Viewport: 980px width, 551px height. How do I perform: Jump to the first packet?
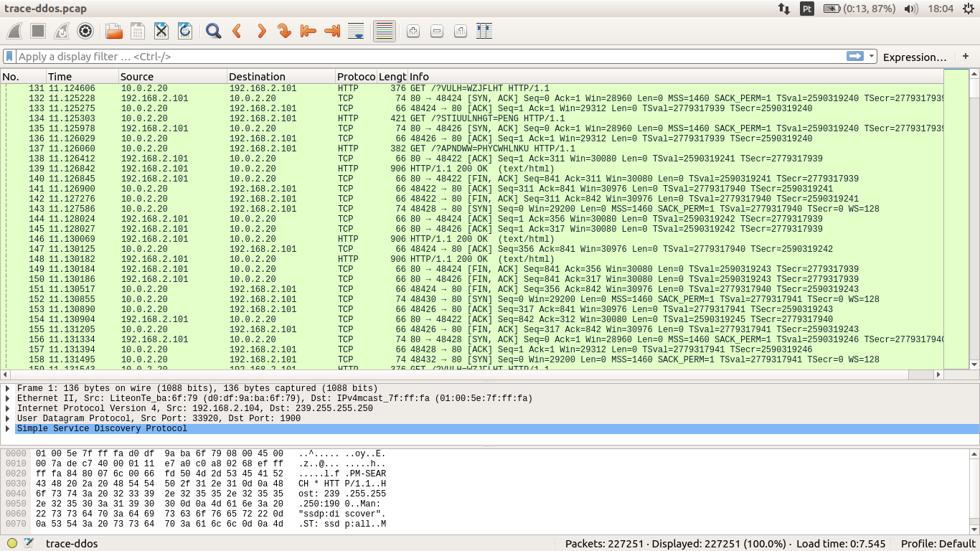308,31
